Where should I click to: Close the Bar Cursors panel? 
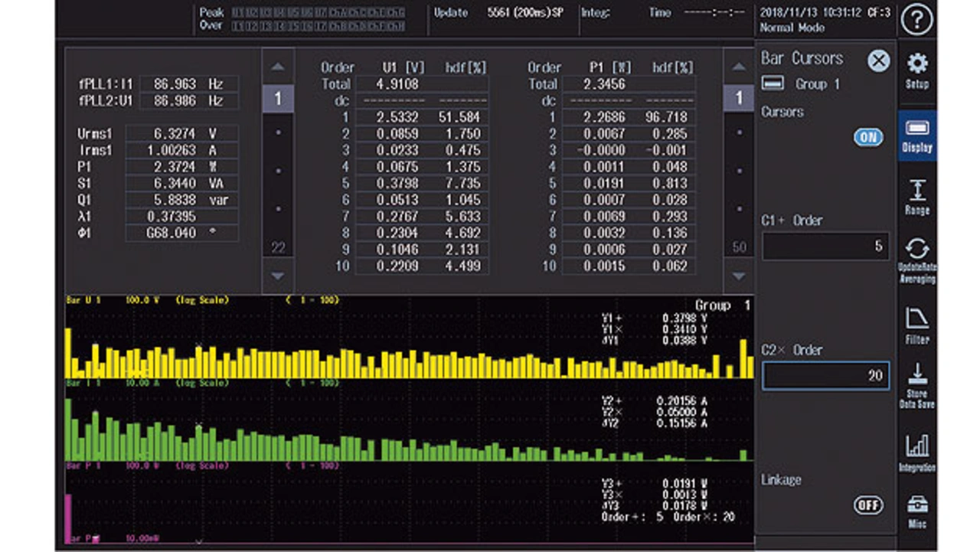coord(878,60)
